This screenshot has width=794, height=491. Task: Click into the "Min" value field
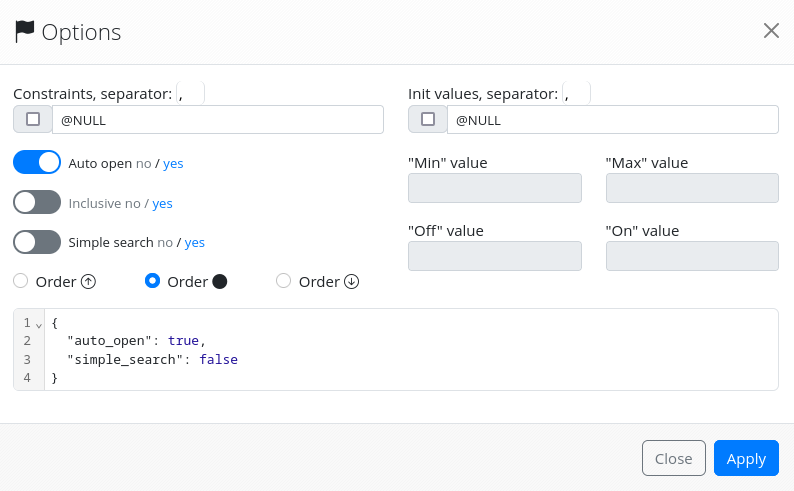pos(495,188)
